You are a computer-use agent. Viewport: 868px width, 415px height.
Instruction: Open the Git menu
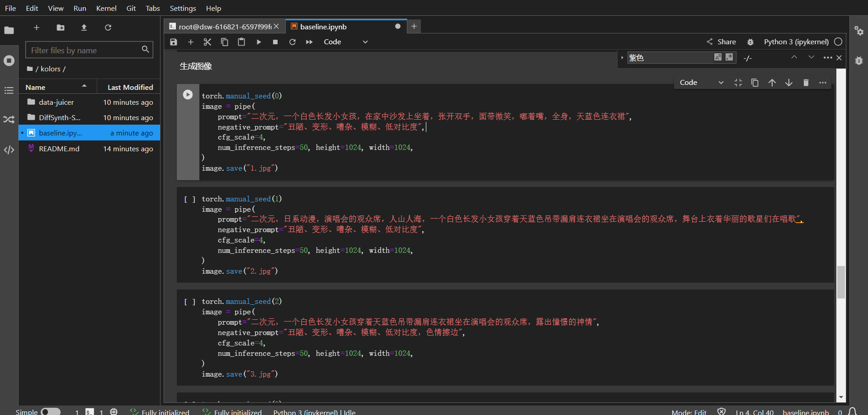click(131, 8)
